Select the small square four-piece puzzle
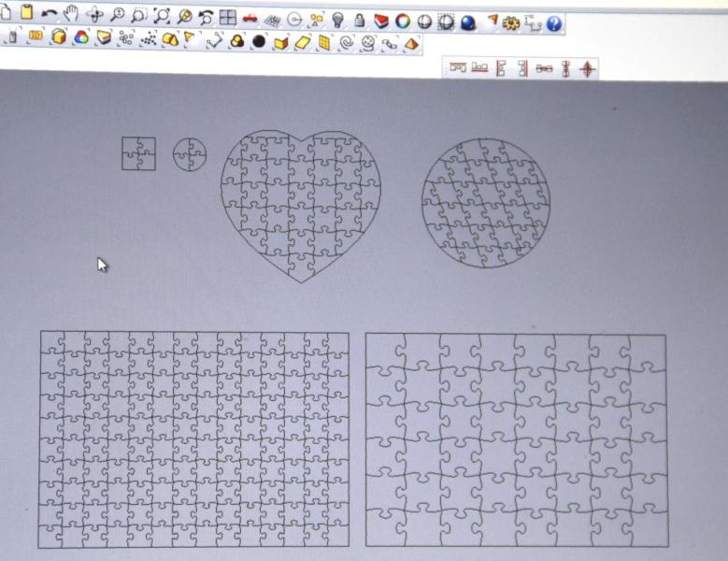Viewport: 728px width, 561px height. [138, 153]
